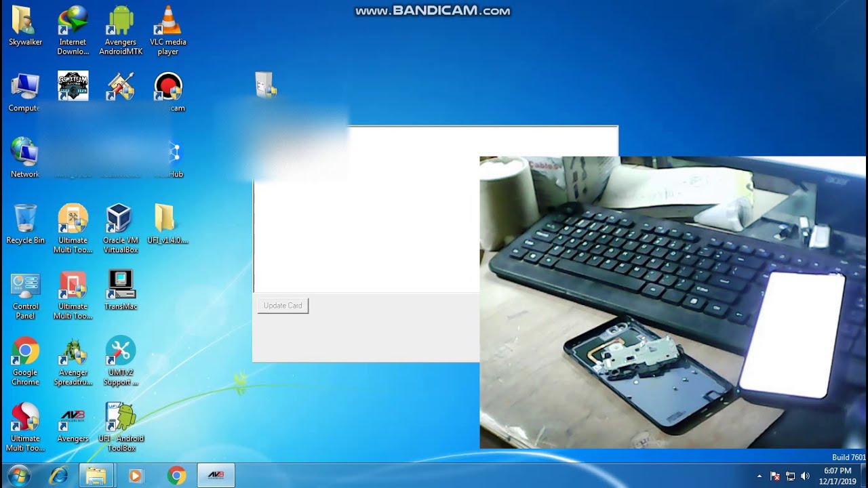This screenshot has height=488, width=868.
Task: Open the Computer desktop icon
Action: click(25, 92)
